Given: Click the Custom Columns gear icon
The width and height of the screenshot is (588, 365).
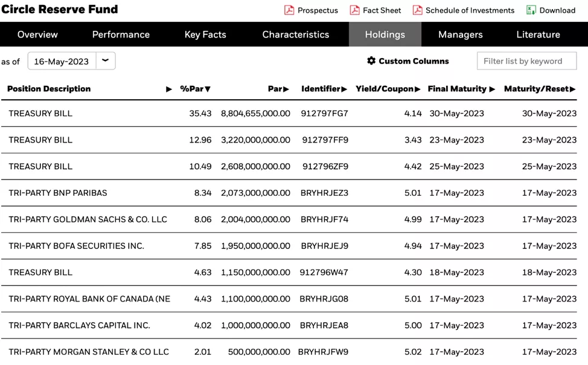Looking at the screenshot, I should coord(371,61).
